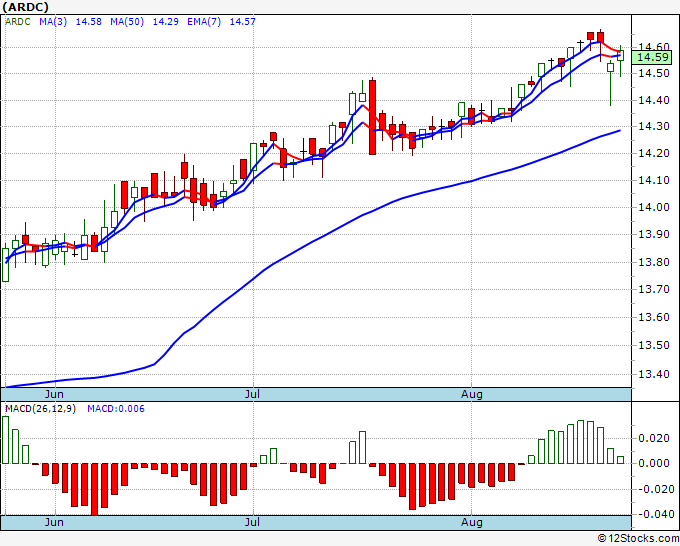Click the 14.00 price axis label
680x546 pixels.
point(654,207)
